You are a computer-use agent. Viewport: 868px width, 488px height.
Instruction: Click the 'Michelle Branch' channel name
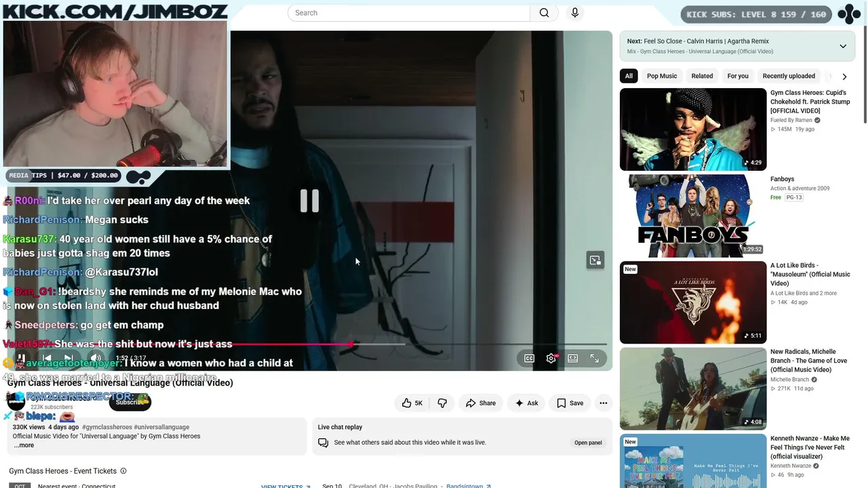pos(790,380)
